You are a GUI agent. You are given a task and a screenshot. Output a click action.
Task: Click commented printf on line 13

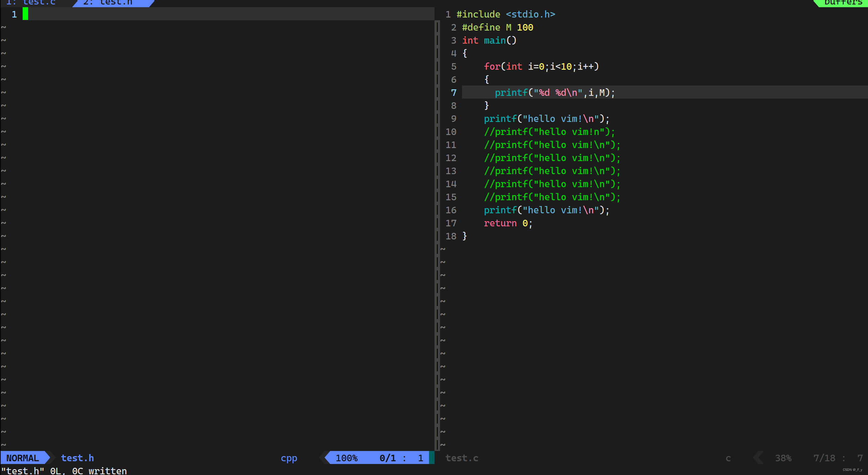tap(552, 171)
